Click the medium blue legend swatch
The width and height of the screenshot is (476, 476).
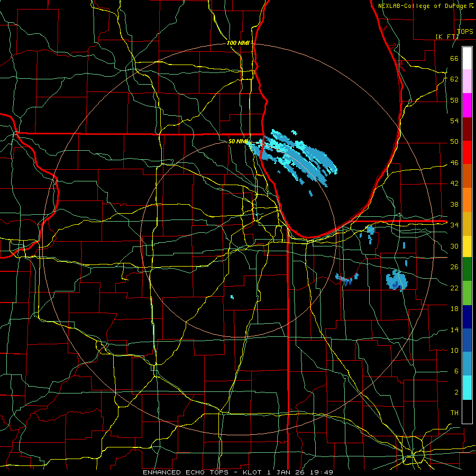[467, 340]
